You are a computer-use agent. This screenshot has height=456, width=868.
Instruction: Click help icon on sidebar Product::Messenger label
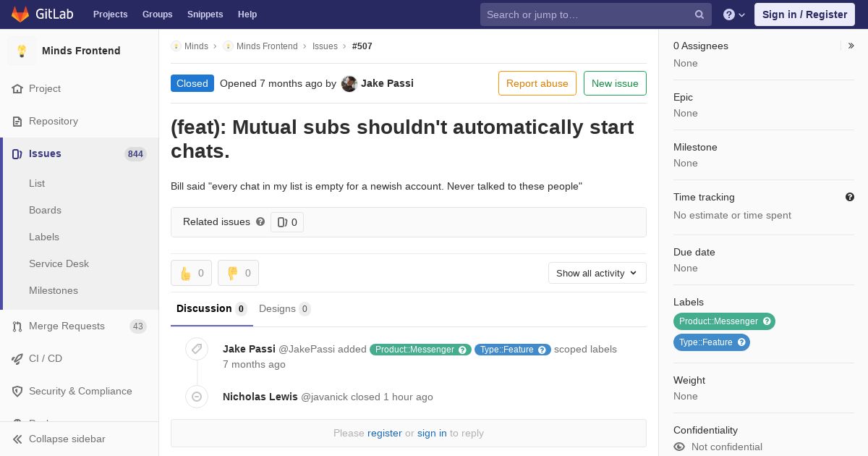click(767, 321)
